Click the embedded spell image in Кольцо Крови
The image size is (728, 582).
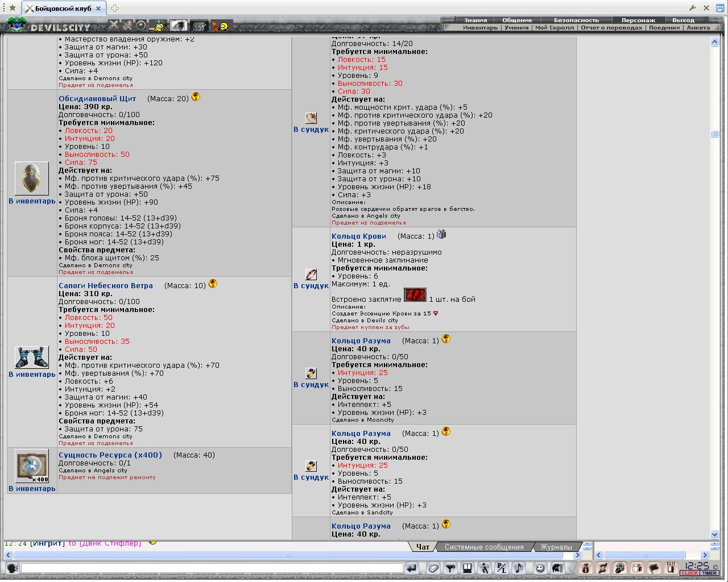(x=415, y=295)
